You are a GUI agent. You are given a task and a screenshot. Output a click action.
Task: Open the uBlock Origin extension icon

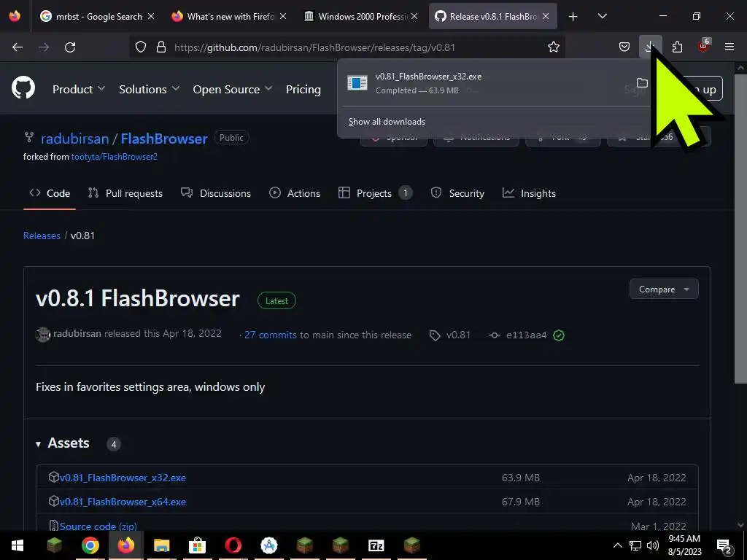pyautogui.click(x=704, y=46)
